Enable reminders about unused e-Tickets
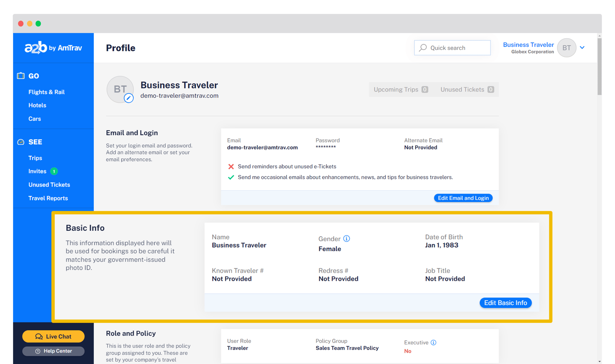 pyautogui.click(x=231, y=166)
